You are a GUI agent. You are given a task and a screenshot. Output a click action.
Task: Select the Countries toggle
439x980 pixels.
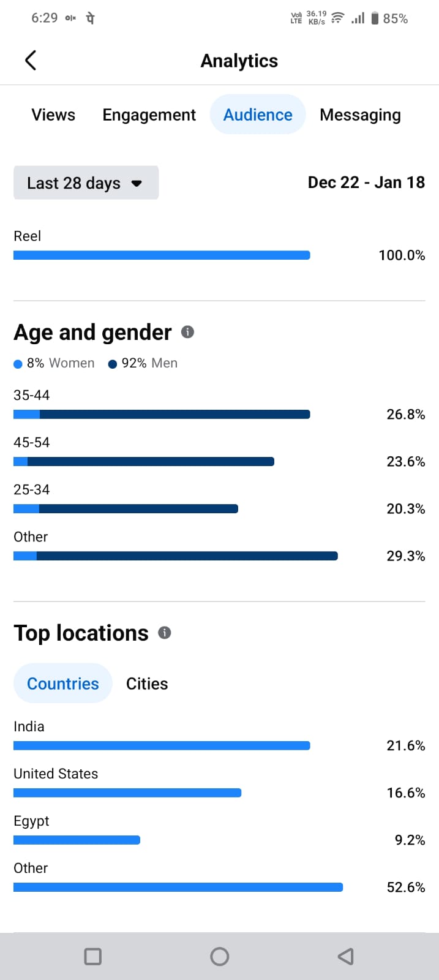[63, 684]
